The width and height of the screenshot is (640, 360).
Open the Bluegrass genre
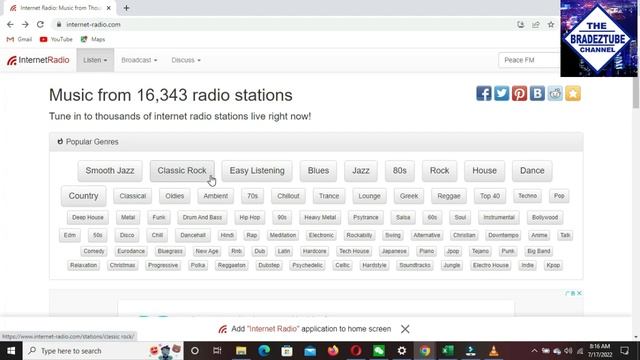[x=170, y=251]
